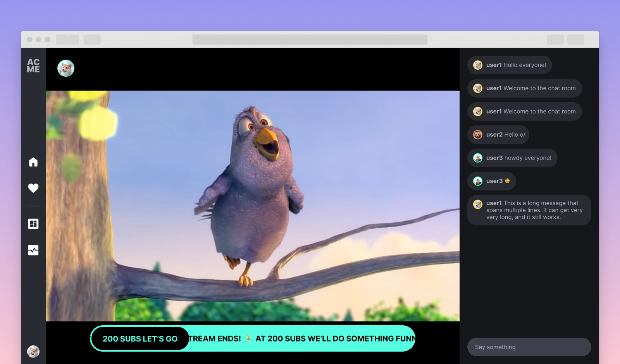Click user2 avatar in chat
The height and width of the screenshot is (364, 620).
tap(478, 135)
